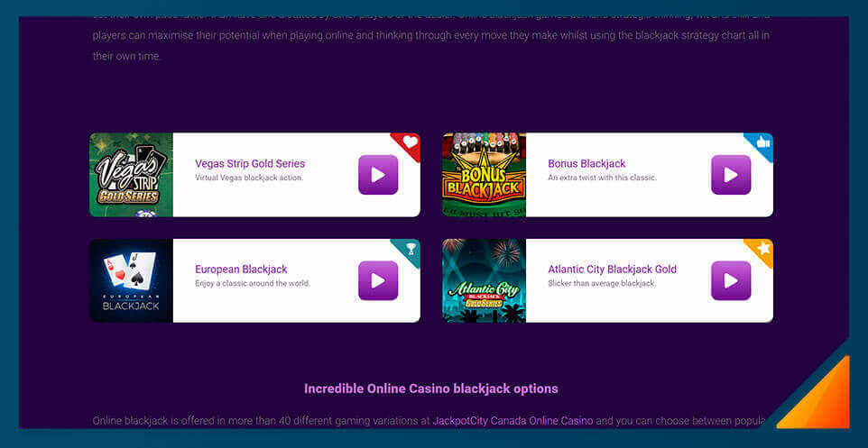Click 'An extra twist with this classic.' text
Viewport: 868px width, 448px height.
point(603,178)
